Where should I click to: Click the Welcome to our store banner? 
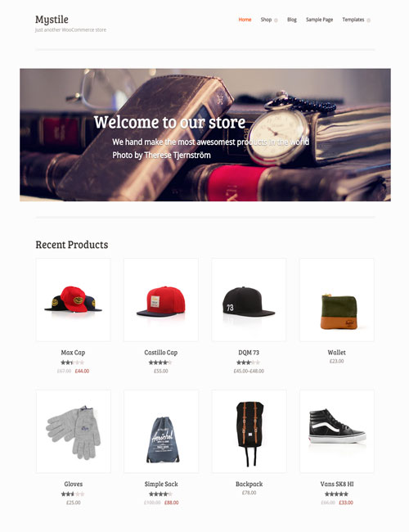point(205,135)
